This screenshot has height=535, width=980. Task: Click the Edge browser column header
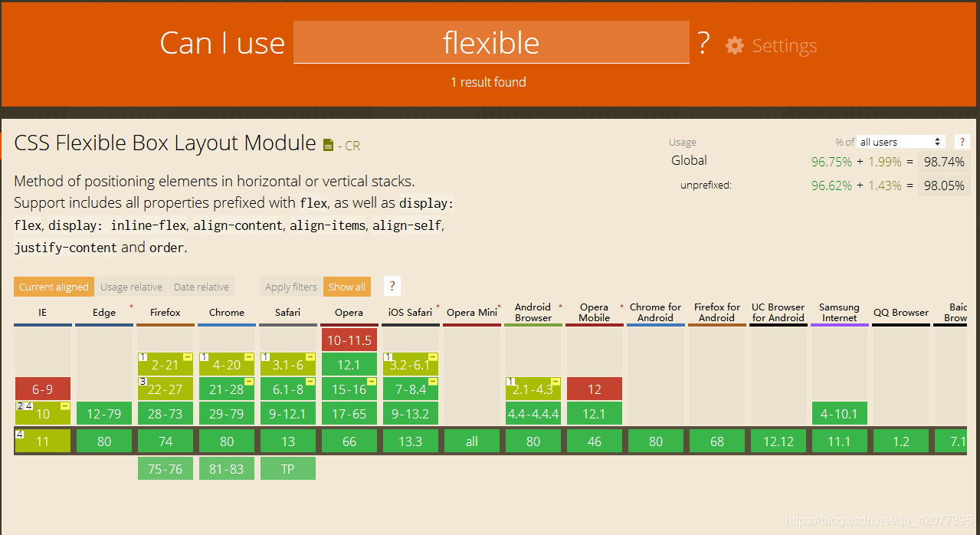(104, 313)
